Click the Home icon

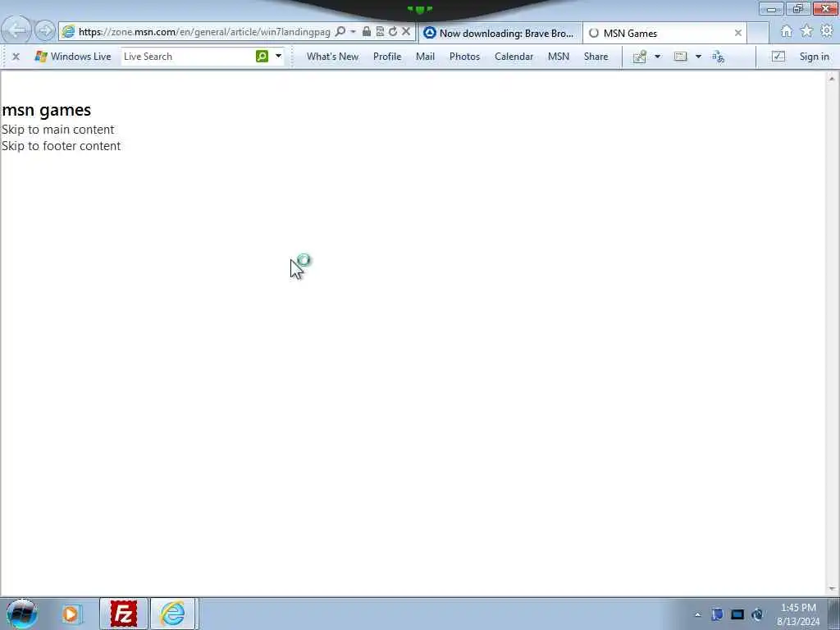[787, 32]
